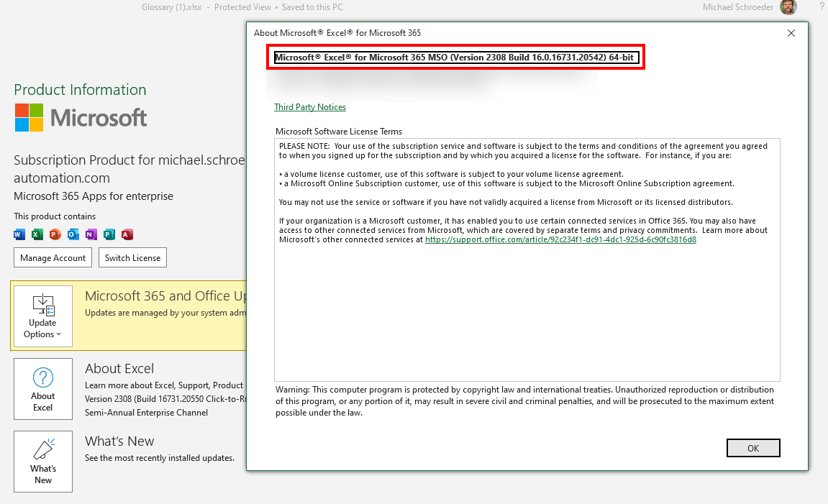Click the 'See the most recently installed updates' text

pyautogui.click(x=160, y=458)
